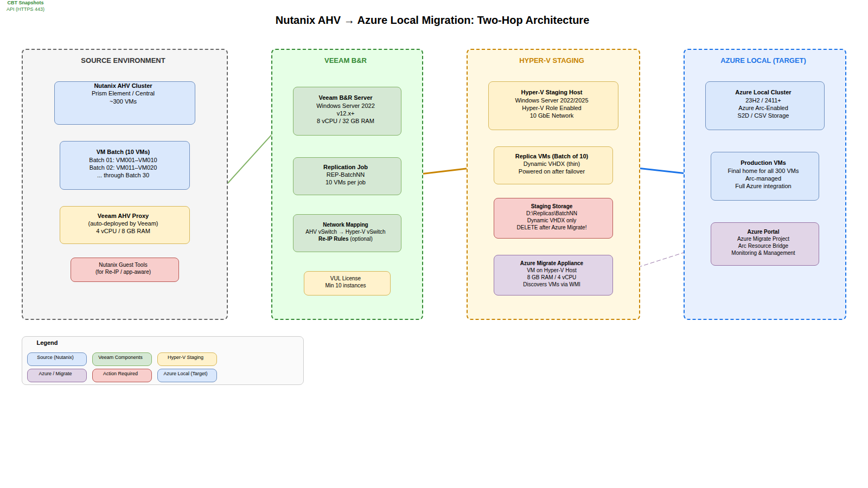Click the VM Batch (10 VMs) box
The image size is (868, 488).
125,165
